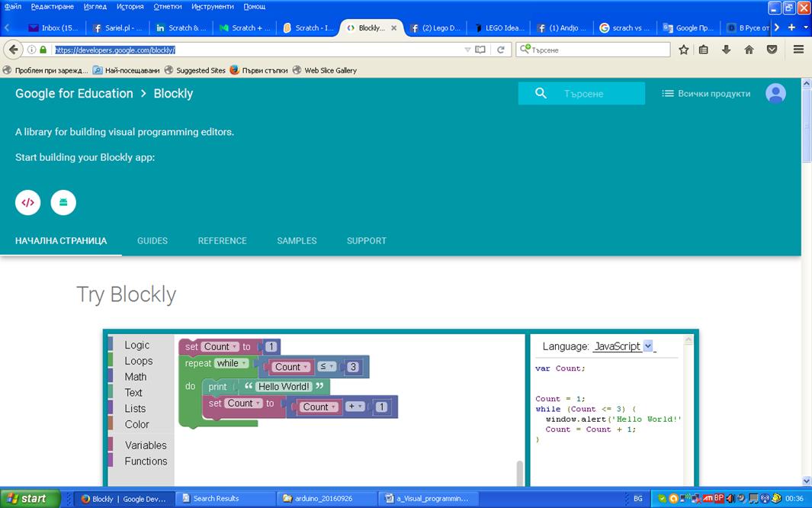Click the Google for Education breadcrumb link
This screenshot has width=812, height=508.
coord(74,93)
